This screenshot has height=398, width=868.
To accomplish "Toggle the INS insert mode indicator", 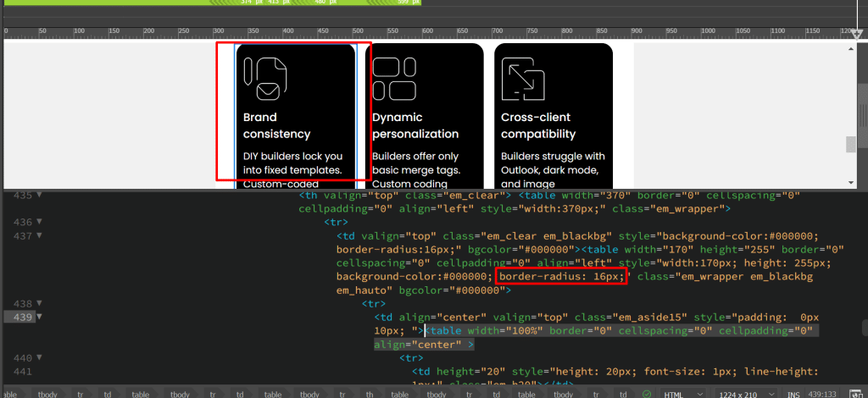I will (793, 395).
